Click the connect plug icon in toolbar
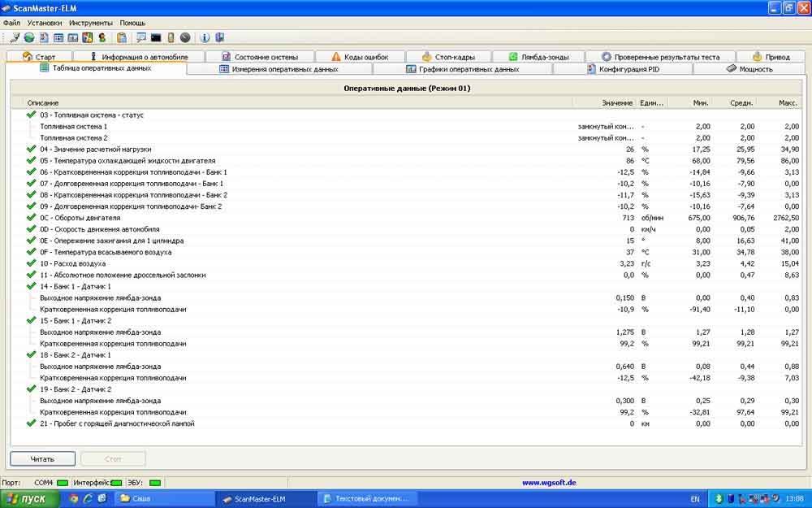 pyautogui.click(x=15, y=37)
